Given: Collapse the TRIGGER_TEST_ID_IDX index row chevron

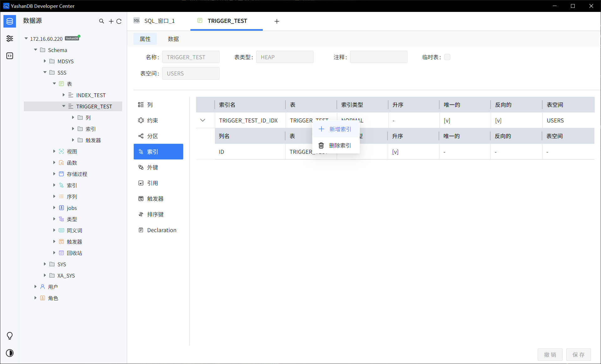Looking at the screenshot, I should pyautogui.click(x=203, y=120).
